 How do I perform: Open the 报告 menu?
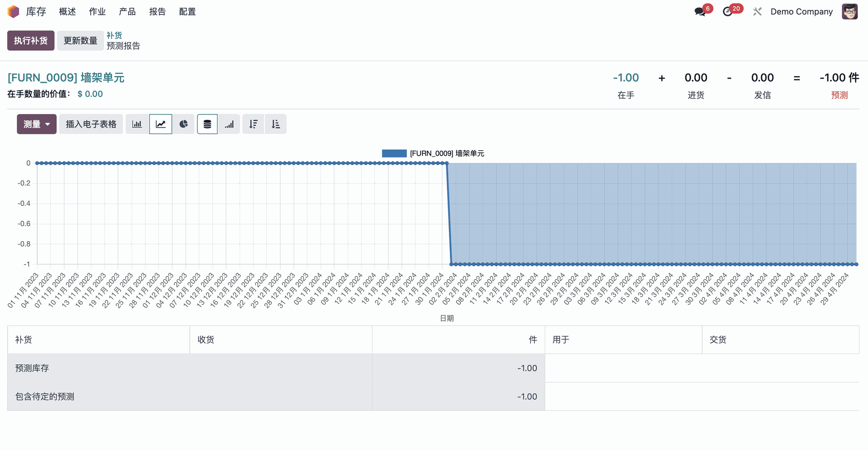157,12
